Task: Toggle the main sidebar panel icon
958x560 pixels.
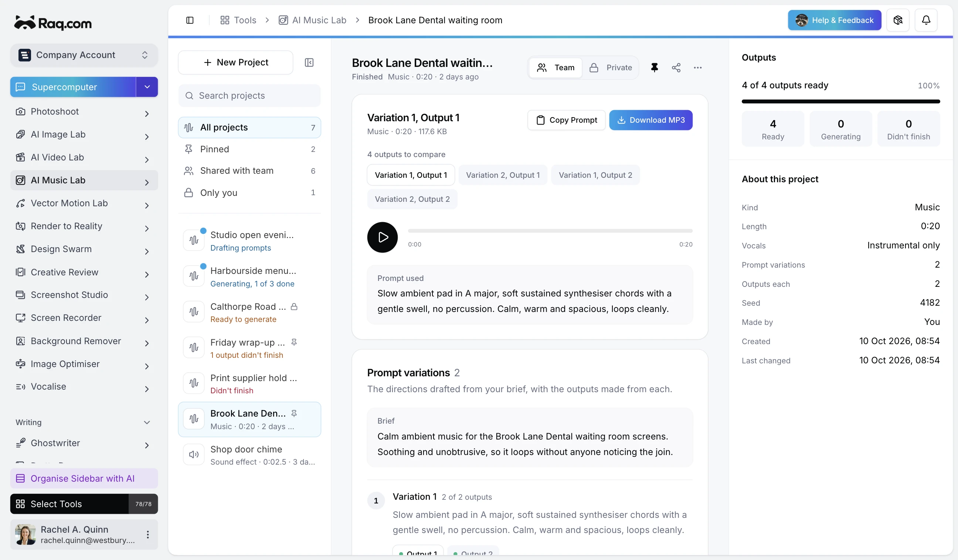Action: pos(190,20)
